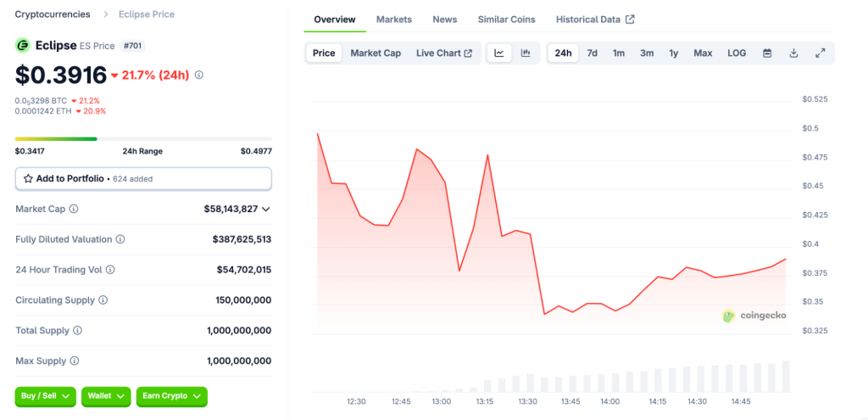Image resolution: width=868 pixels, height=420 pixels.
Task: Switch chart to Market Cap view
Action: tap(376, 53)
